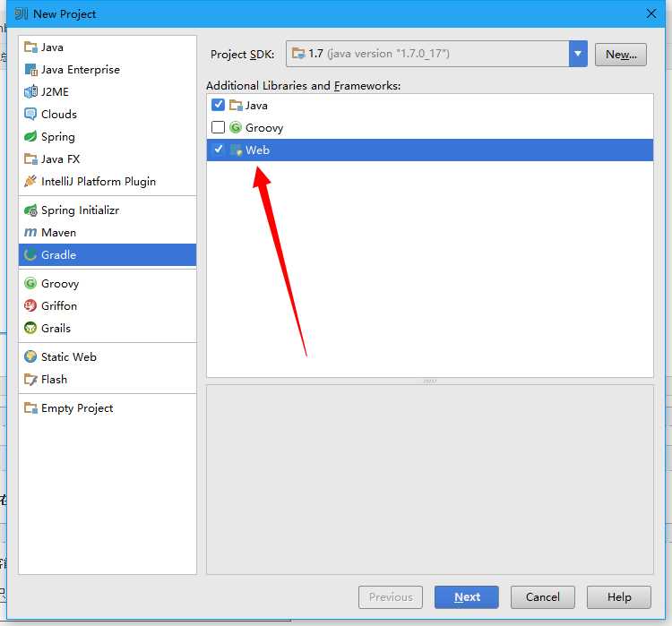This screenshot has width=672, height=626.
Task: Uncheck the Web framework checkbox
Action: (x=218, y=150)
